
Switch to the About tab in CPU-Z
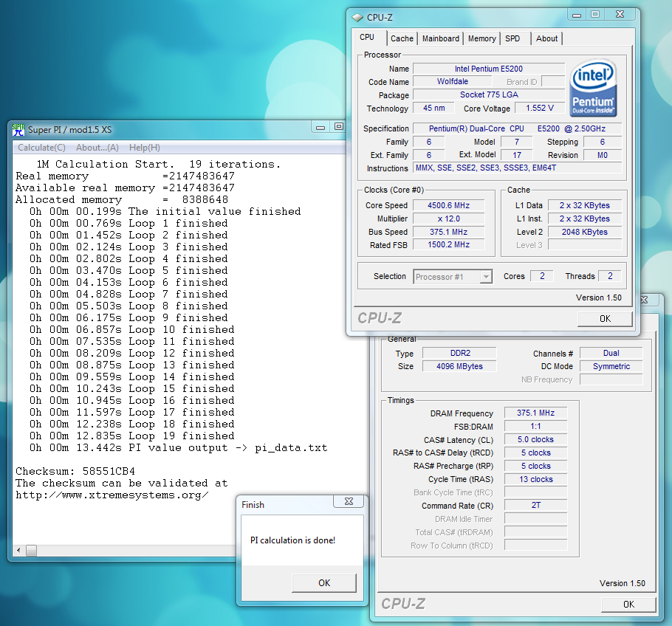click(x=546, y=38)
